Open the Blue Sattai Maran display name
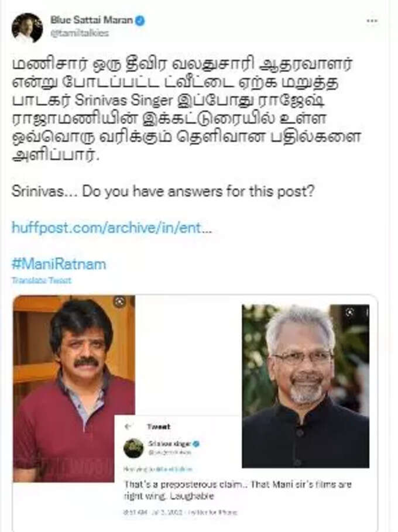Image resolution: width=398 pixels, height=532 pixels. coord(92,20)
